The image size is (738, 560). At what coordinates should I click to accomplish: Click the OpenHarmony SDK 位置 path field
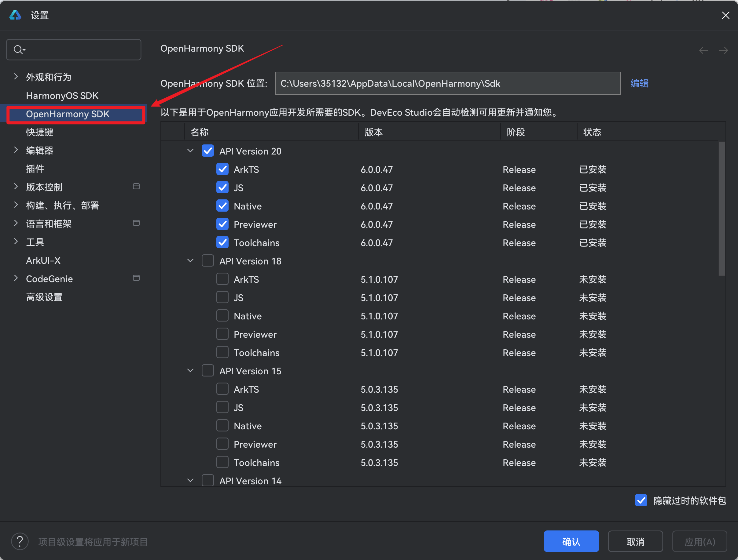[x=448, y=83]
